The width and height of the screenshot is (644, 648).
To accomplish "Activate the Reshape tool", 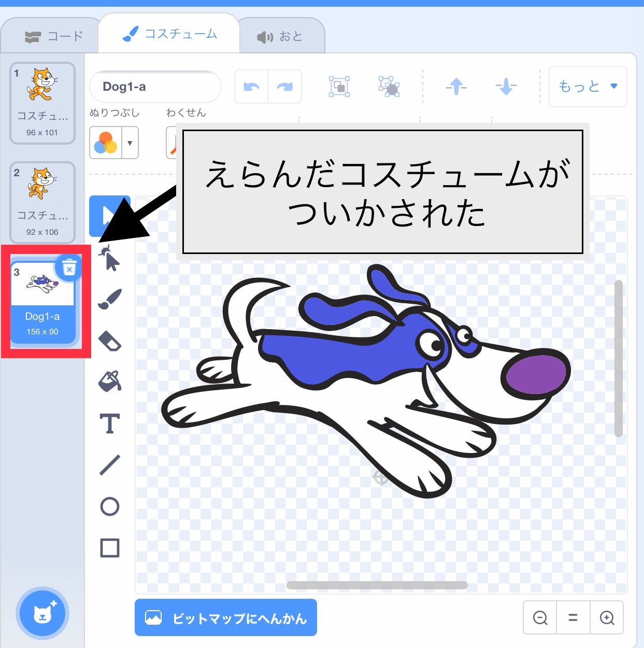I will coord(110,258).
